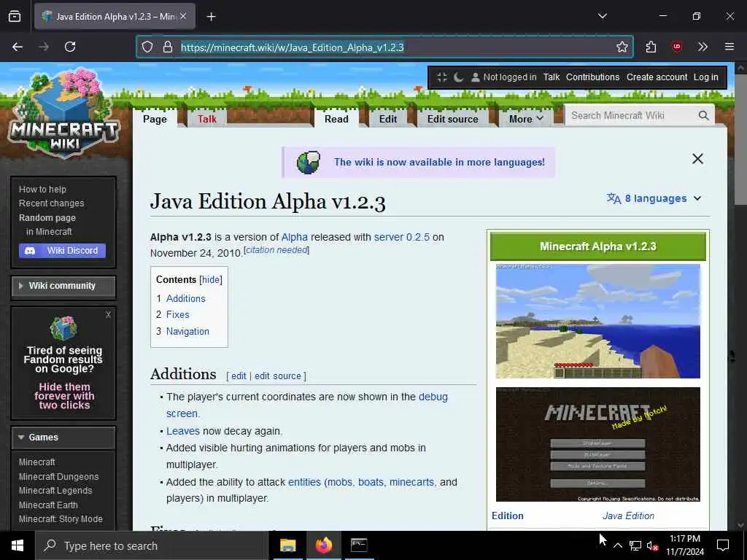Screen dimensions: 747x560
Task: Click Log in link
Action: [x=705, y=77]
